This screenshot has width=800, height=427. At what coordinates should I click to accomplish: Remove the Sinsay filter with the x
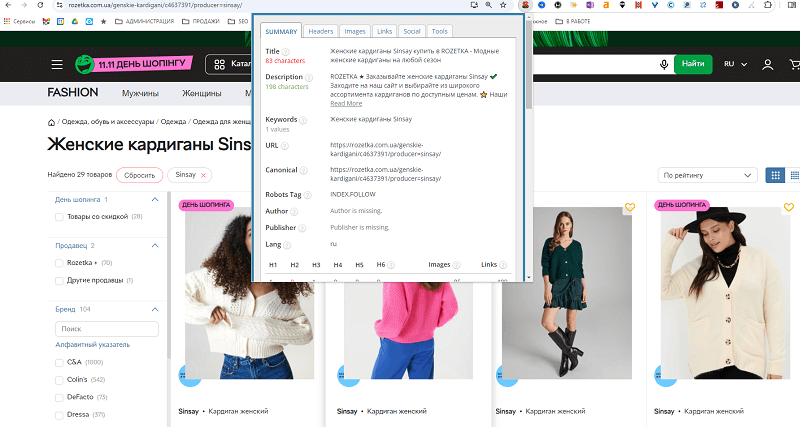tap(204, 175)
